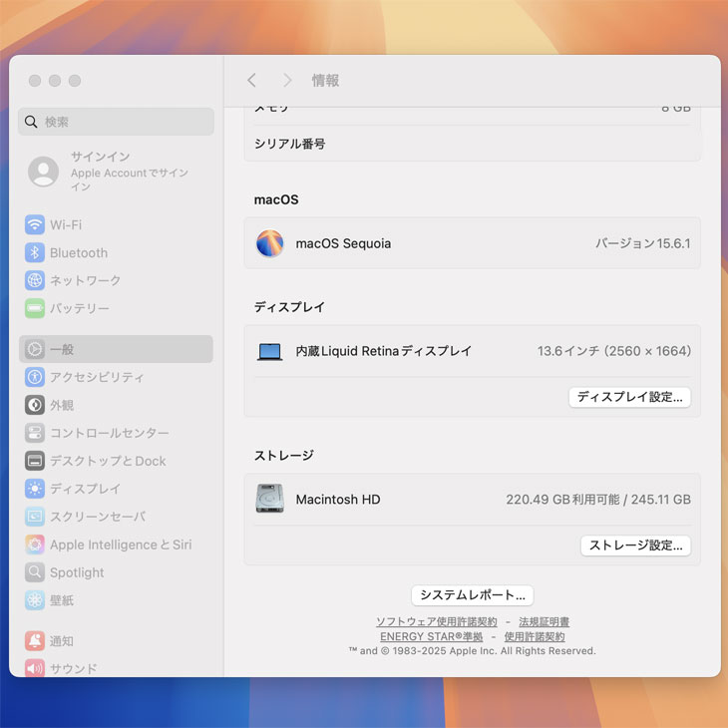Select the 壁紙 sidebar label

[62, 600]
